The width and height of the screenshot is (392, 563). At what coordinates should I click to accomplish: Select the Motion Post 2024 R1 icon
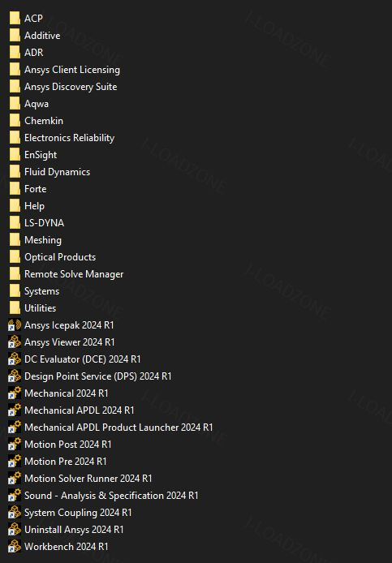pos(15,445)
